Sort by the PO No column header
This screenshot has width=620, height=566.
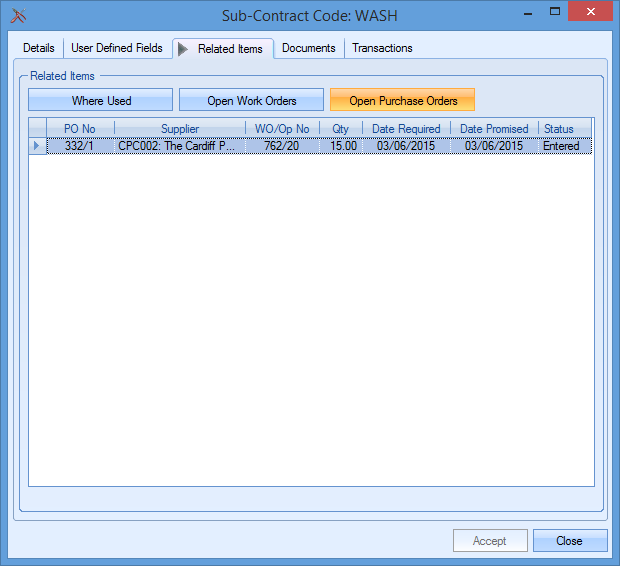(x=80, y=129)
